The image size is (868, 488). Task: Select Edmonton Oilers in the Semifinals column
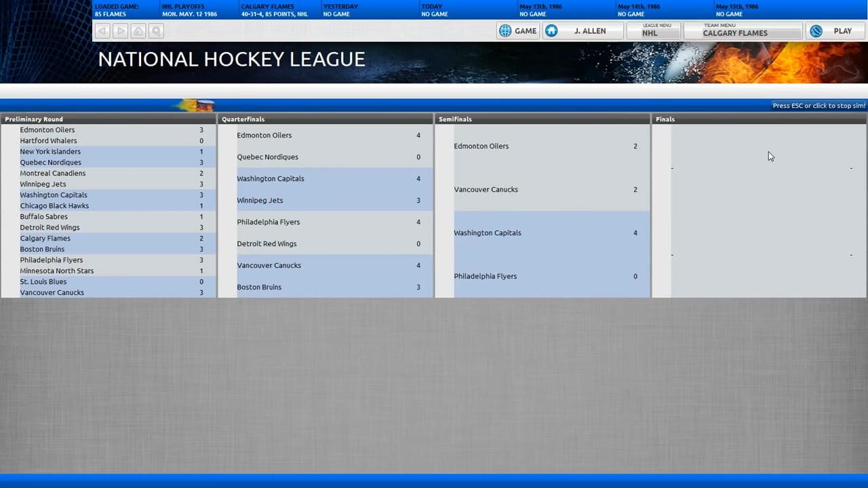[481, 146]
